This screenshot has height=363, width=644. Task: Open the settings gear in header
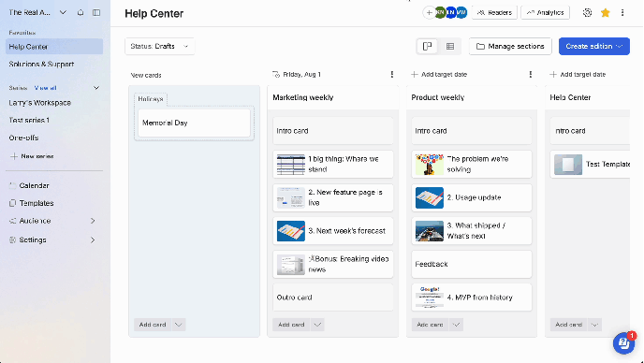[587, 13]
